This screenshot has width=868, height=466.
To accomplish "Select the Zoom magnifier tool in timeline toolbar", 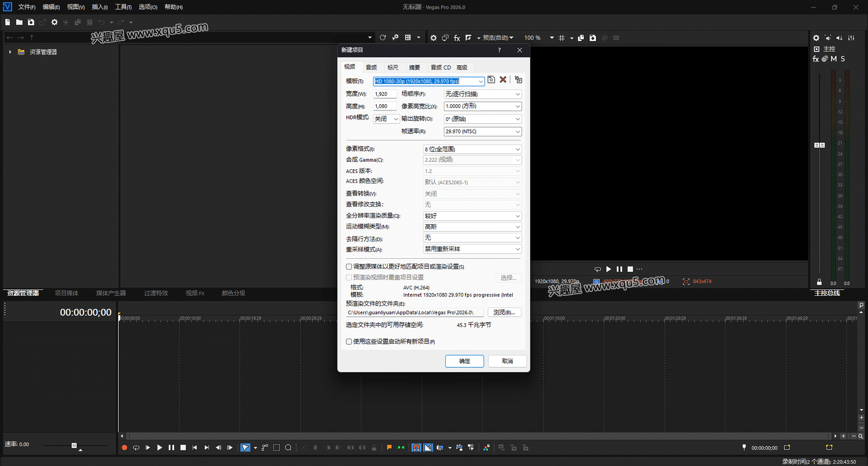I will tap(288, 448).
